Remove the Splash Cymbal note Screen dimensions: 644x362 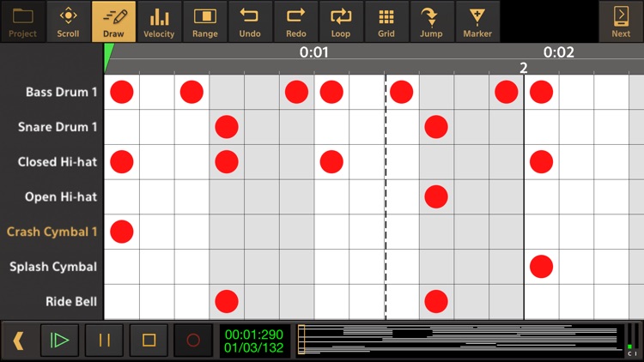(x=541, y=267)
